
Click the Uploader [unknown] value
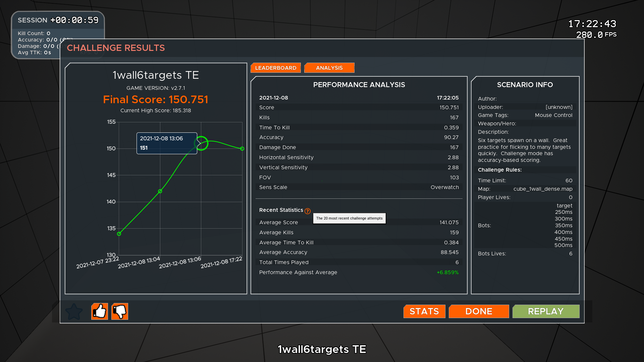pyautogui.click(x=559, y=107)
